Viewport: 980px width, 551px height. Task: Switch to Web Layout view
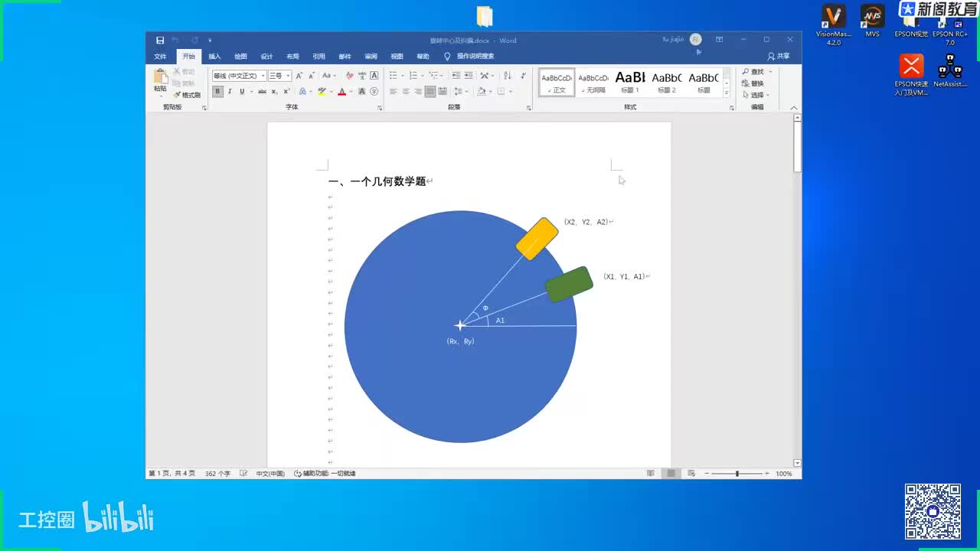pos(691,474)
